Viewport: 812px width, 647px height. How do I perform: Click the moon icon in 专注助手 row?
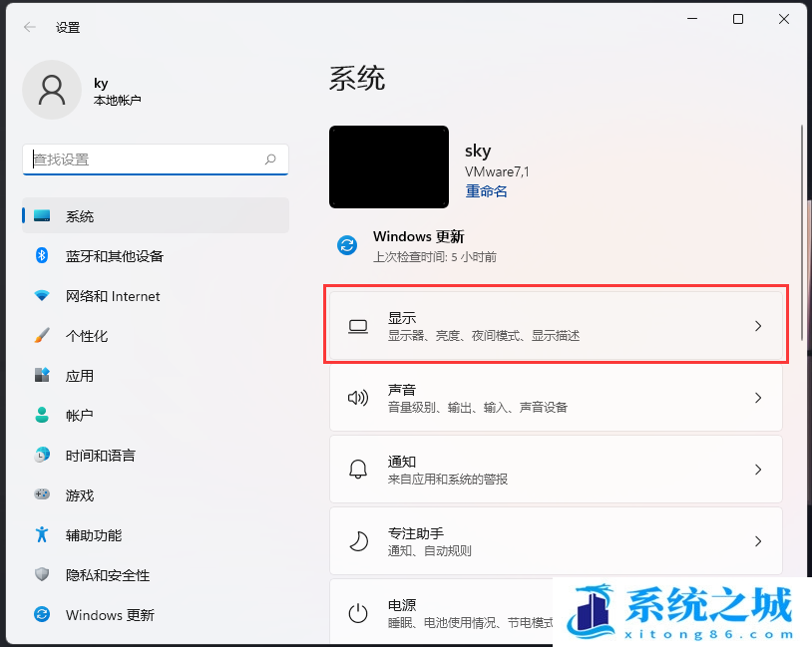pos(358,541)
